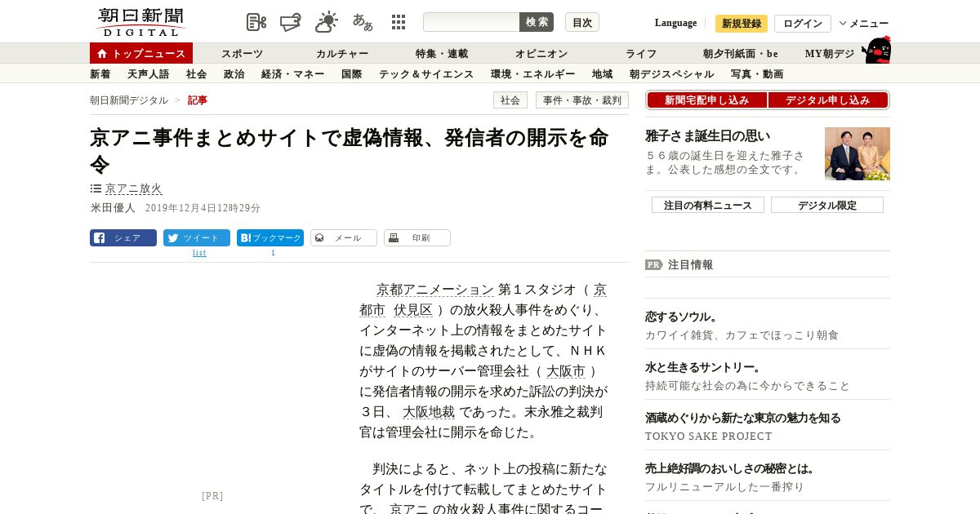Screen dimensions: 980x514
Task: Open 酒蔵めぐり Tokyo sake promo link
Action: tap(743, 418)
